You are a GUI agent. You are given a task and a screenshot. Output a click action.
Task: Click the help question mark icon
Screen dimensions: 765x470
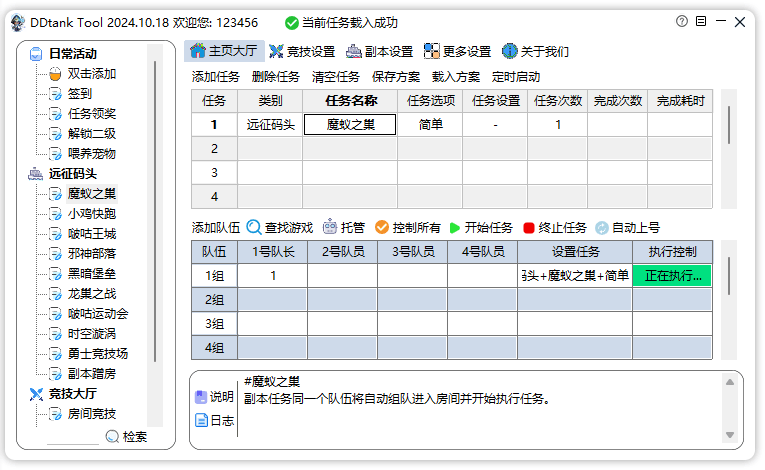point(682,21)
